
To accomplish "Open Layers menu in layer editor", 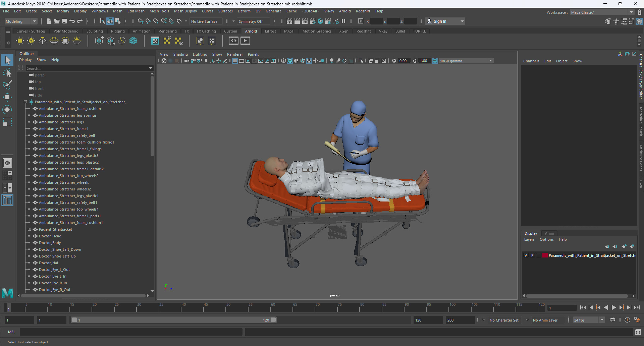I will (529, 239).
